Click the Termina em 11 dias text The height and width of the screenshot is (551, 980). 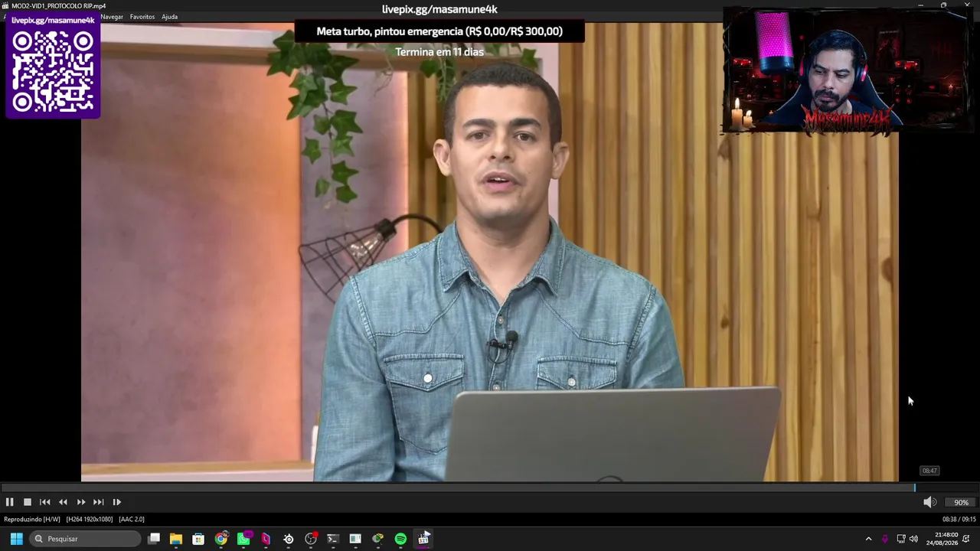(x=439, y=52)
